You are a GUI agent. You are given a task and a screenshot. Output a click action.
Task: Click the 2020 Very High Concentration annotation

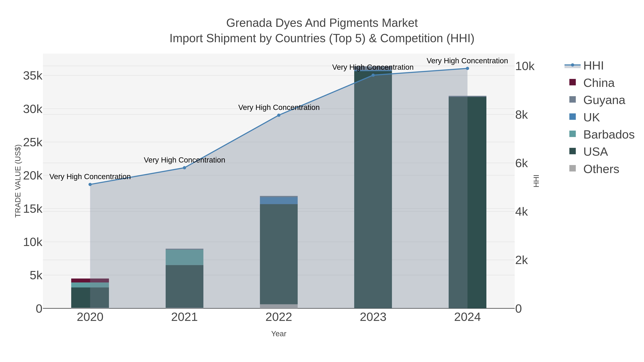pyautogui.click(x=90, y=177)
